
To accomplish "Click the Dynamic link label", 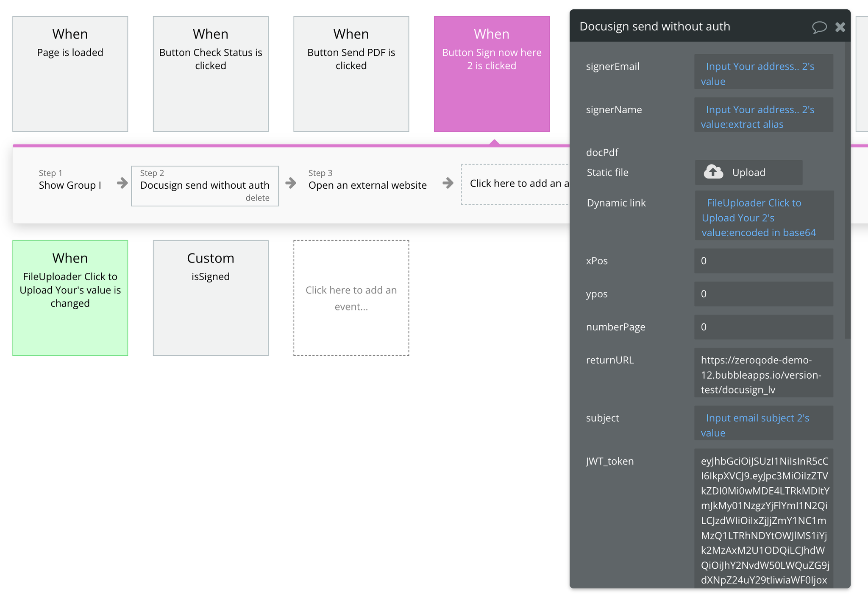I will [616, 203].
